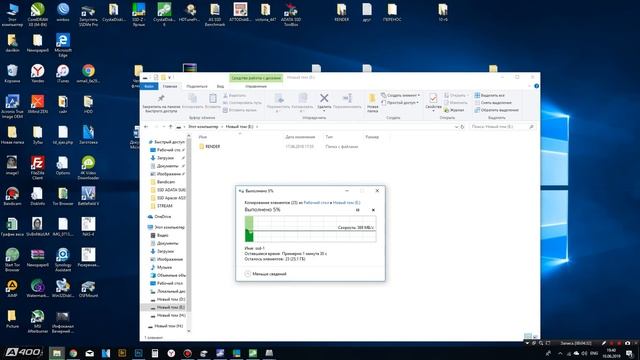Click the AS SSD Benchmark desktop icon
The height and width of the screenshot is (360, 640).
215,14
